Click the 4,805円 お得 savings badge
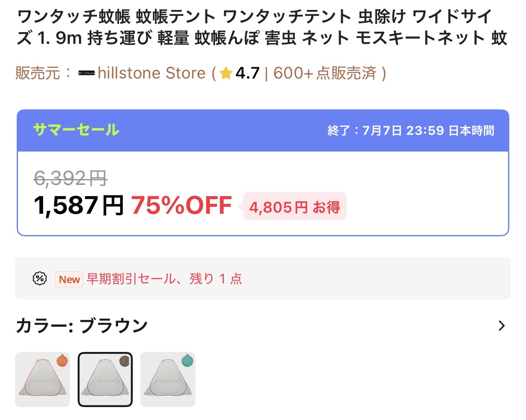 (x=295, y=207)
